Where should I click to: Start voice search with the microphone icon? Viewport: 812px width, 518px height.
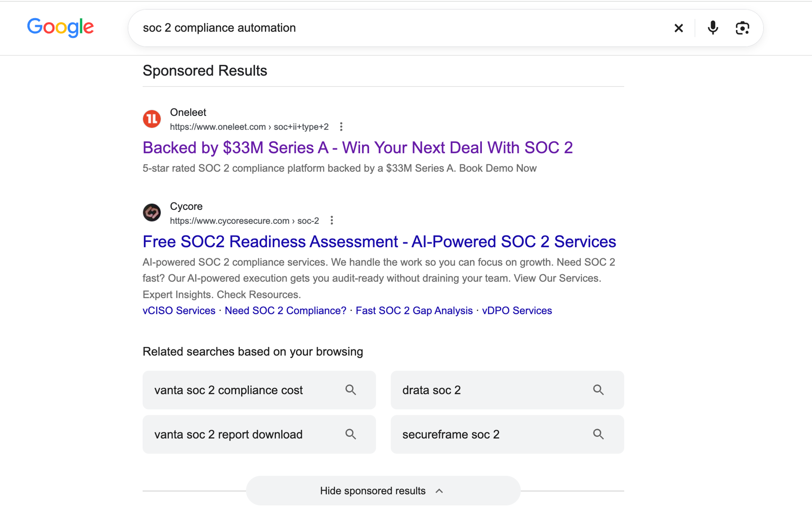[x=713, y=28]
